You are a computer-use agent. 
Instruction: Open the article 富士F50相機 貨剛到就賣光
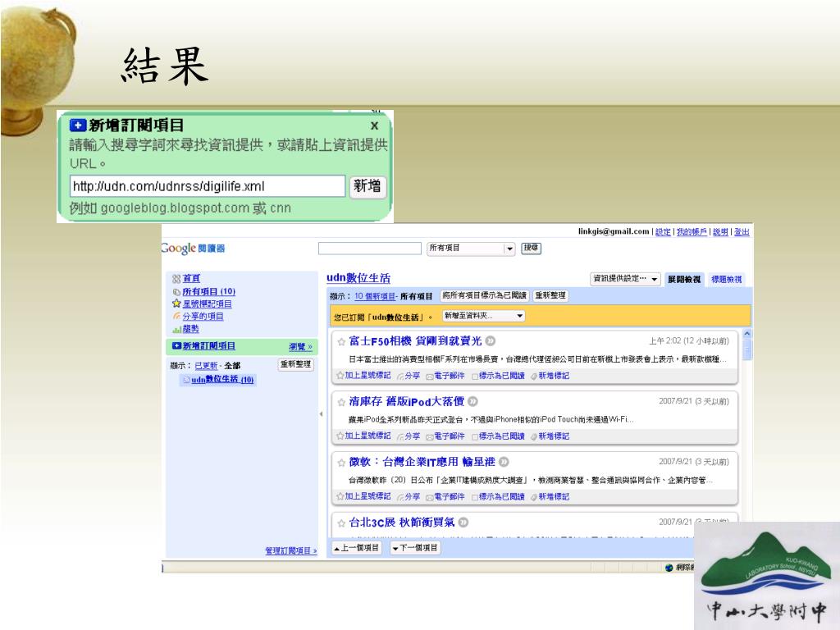click(415, 341)
